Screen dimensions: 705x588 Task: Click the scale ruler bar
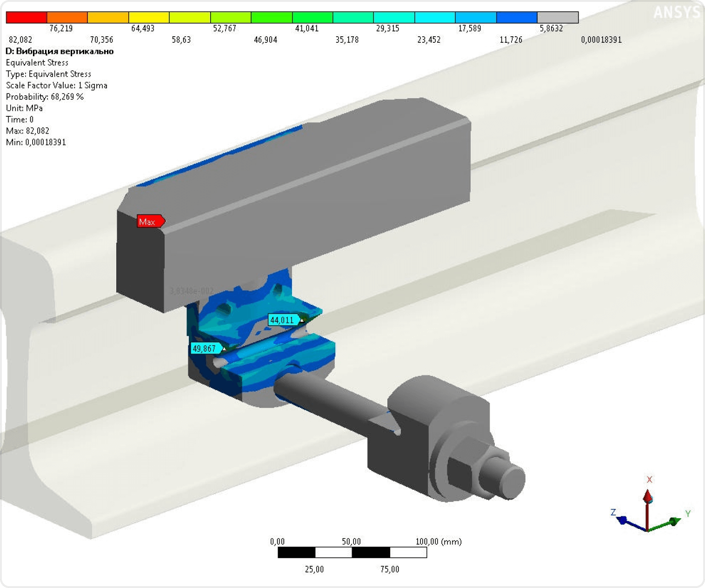pyautogui.click(x=352, y=553)
